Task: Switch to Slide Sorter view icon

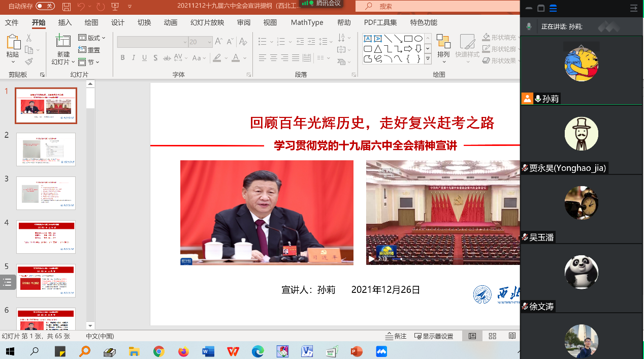Action: pos(492,336)
